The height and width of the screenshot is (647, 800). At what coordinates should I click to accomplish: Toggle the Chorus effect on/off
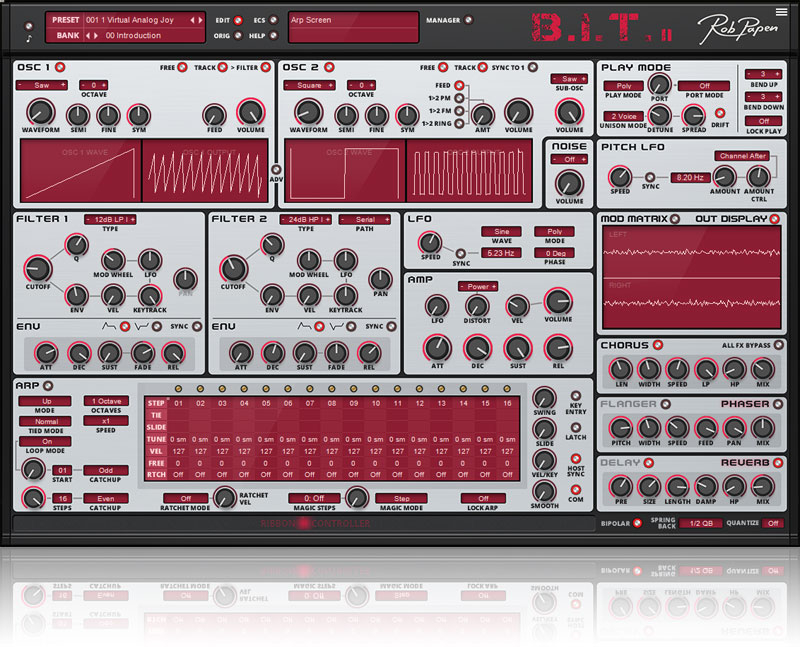(659, 345)
